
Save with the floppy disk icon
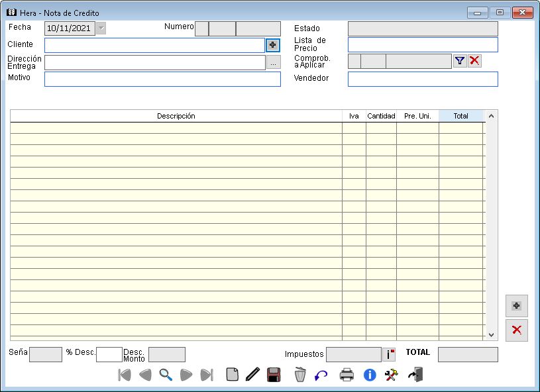tap(274, 375)
